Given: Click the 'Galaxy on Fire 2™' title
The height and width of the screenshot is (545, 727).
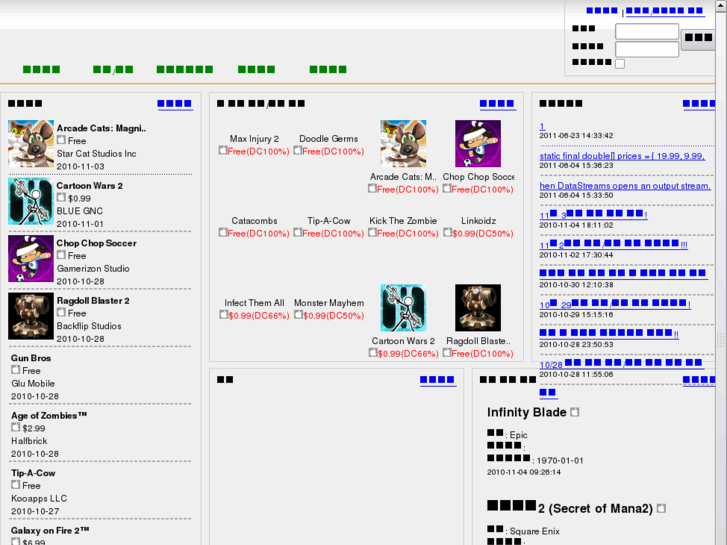Looking at the screenshot, I should pyautogui.click(x=50, y=531).
